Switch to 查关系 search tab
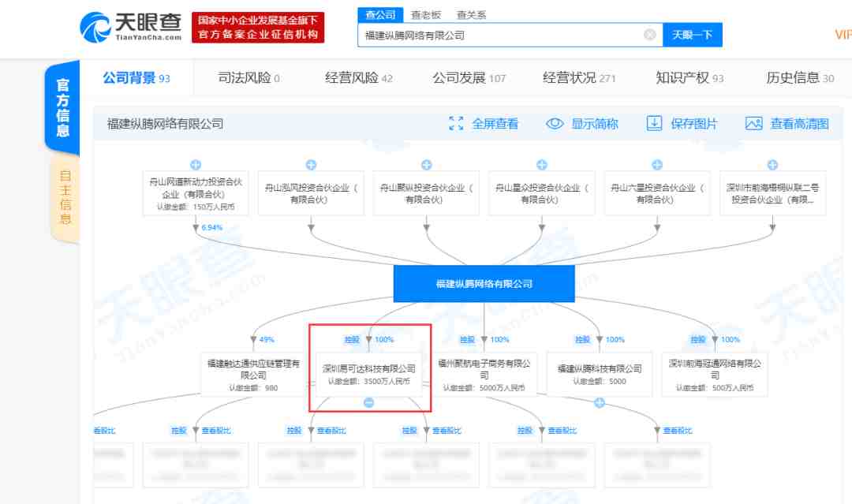Image resolution: width=852 pixels, height=504 pixels. click(471, 15)
